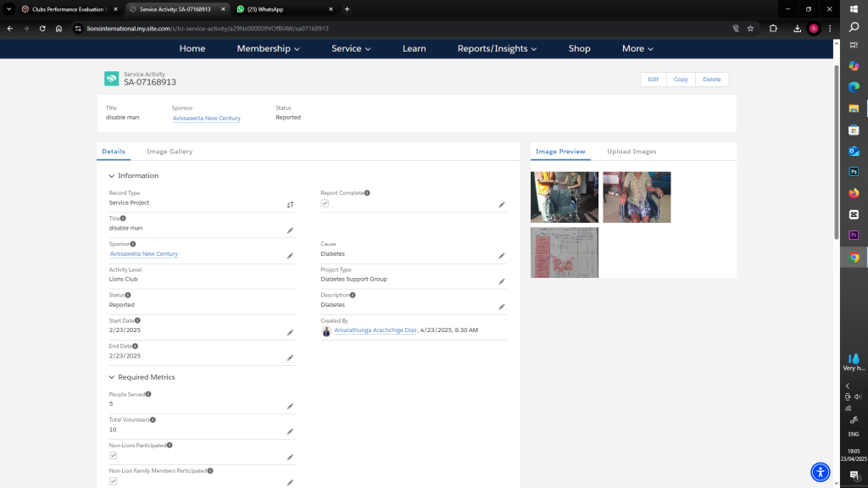Screen dimensions: 868x488
Task: Expand the Service dropdown menu
Action: click(351, 48)
